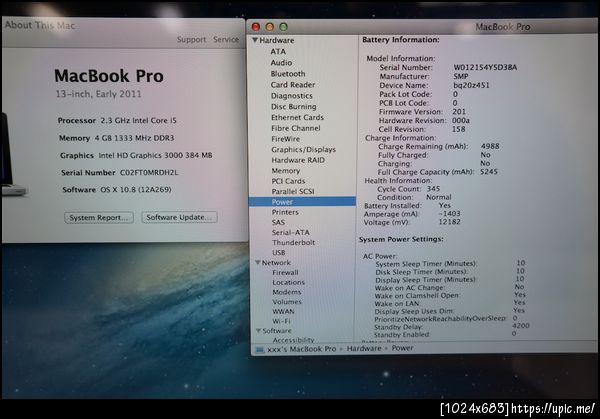Close the MacBook Pro System Report window
The width and height of the screenshot is (600, 419).
click(x=256, y=26)
